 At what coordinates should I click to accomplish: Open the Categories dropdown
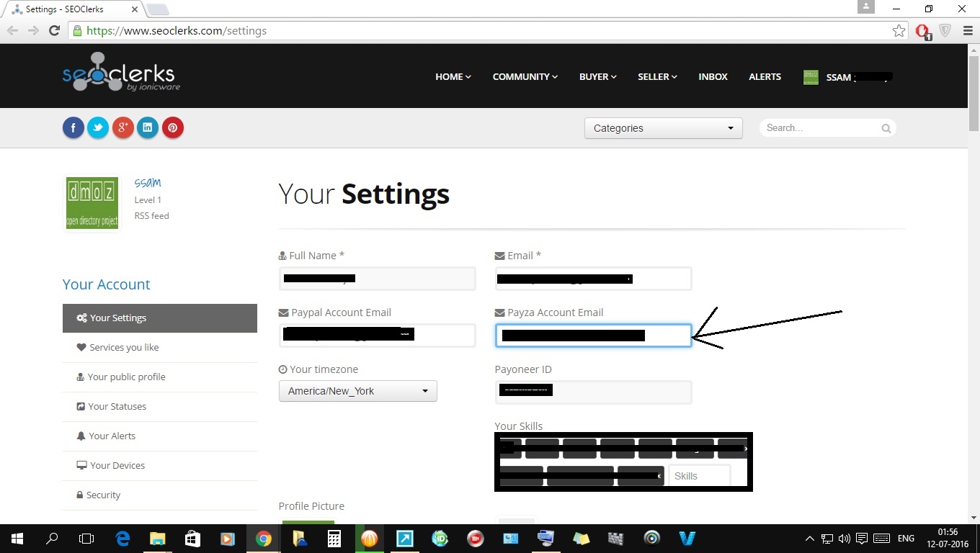[x=664, y=128]
